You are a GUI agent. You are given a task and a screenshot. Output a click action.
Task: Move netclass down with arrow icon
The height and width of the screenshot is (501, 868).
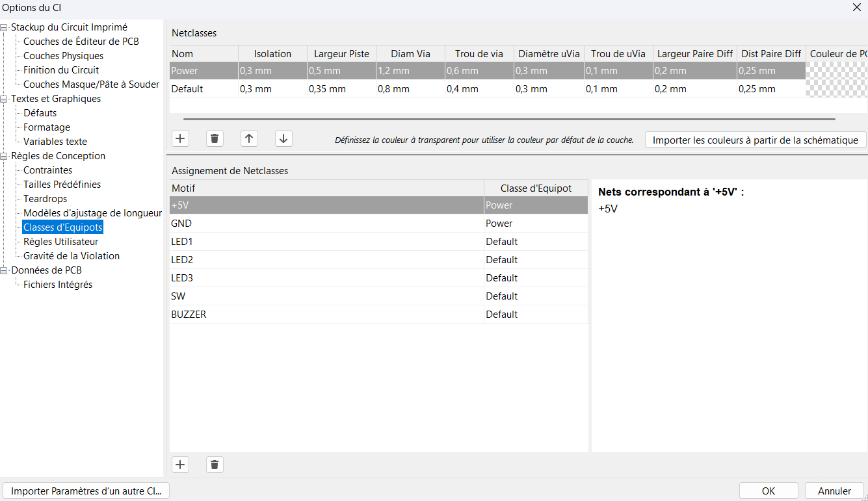pyautogui.click(x=283, y=138)
